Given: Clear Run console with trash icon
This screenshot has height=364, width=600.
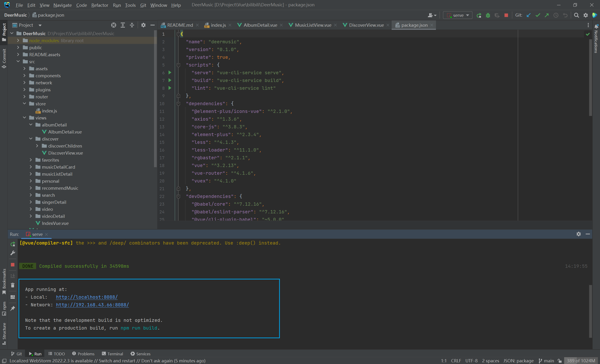Looking at the screenshot, I should pos(13,285).
